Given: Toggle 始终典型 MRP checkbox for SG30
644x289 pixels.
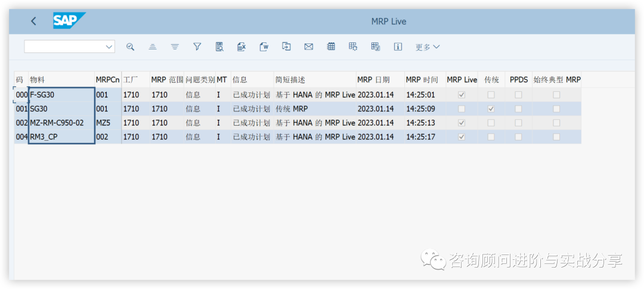Looking at the screenshot, I should pos(556,109).
